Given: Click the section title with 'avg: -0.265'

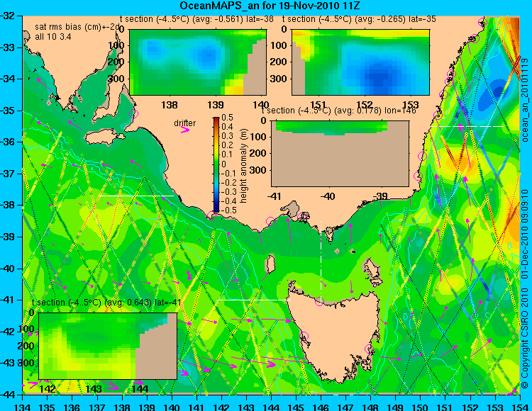Looking at the screenshot, I should click(x=360, y=19).
